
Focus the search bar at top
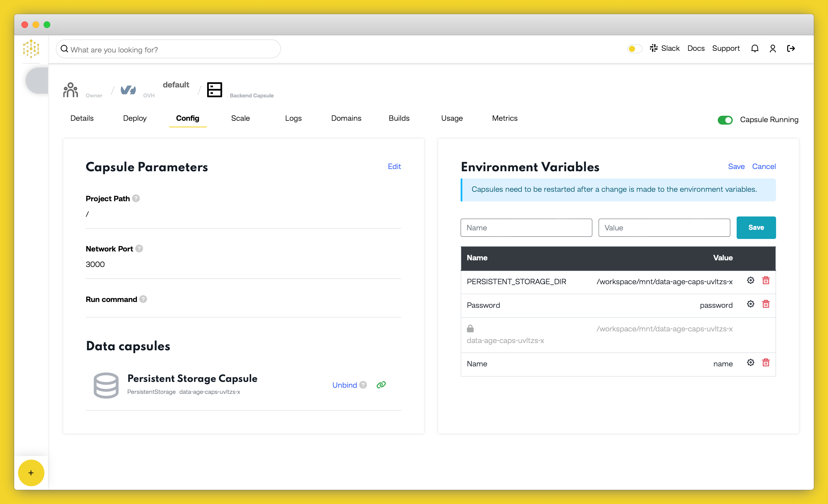(168, 49)
